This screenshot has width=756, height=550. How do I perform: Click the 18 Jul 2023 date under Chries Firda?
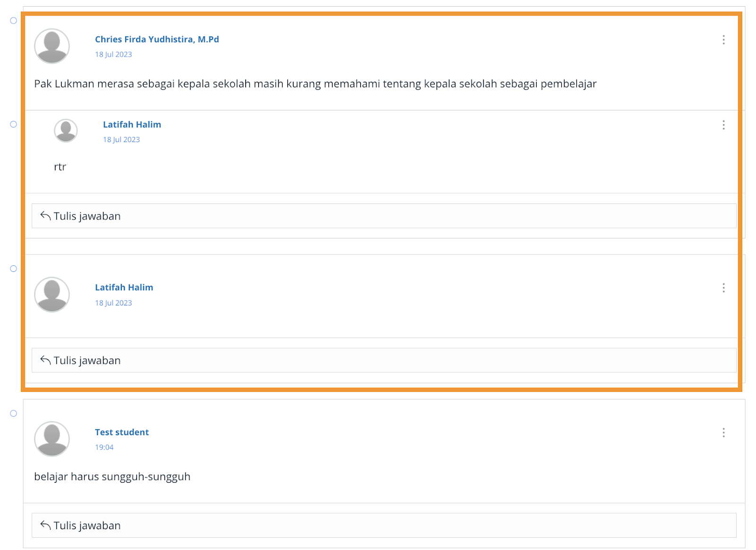tap(113, 54)
